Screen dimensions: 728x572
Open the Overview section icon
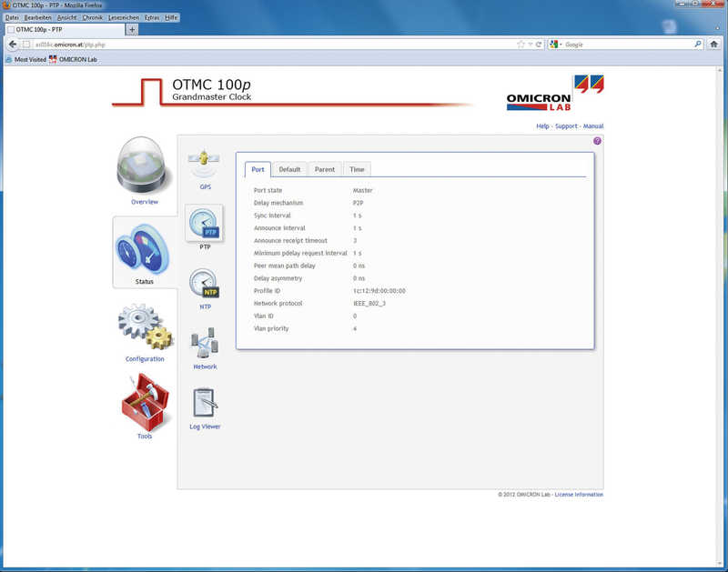tap(142, 165)
